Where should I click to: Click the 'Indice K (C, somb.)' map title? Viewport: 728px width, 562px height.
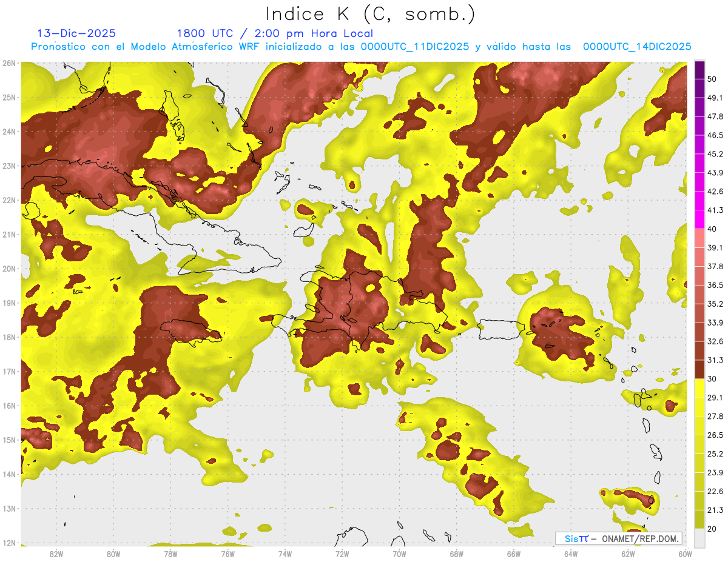point(371,14)
